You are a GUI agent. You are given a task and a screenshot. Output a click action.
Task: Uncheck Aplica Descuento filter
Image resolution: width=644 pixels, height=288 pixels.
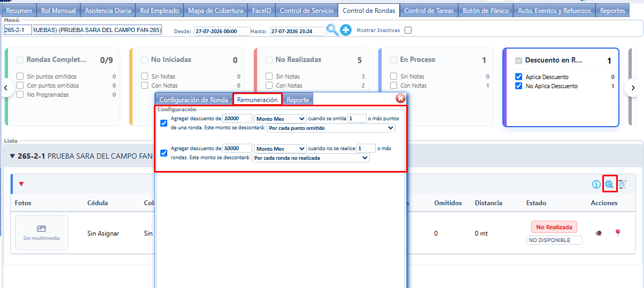click(x=518, y=77)
